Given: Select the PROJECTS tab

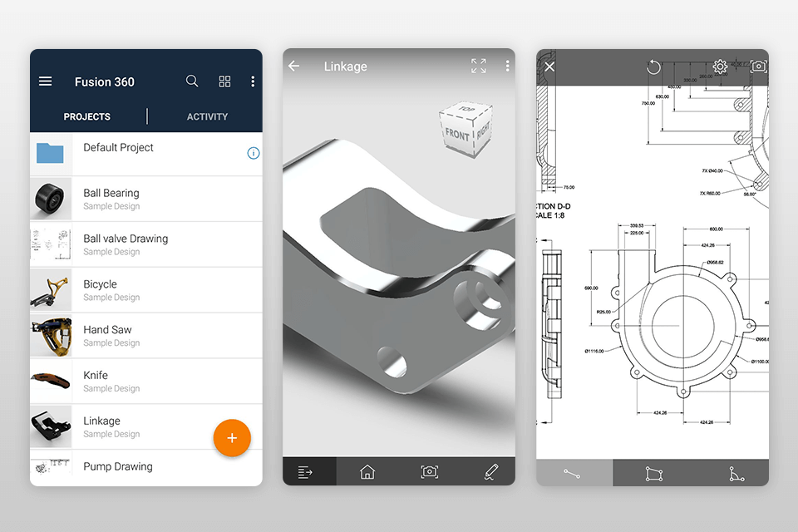Looking at the screenshot, I should (x=87, y=116).
